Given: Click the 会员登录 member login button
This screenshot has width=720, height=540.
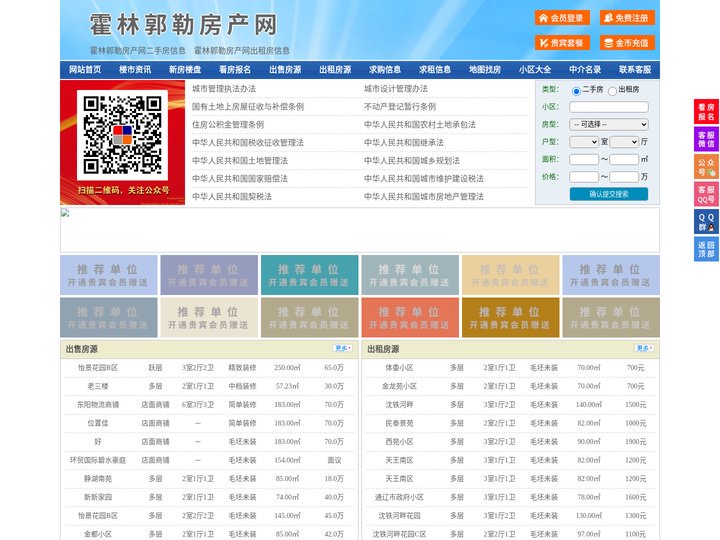Looking at the screenshot, I should click(x=562, y=18).
